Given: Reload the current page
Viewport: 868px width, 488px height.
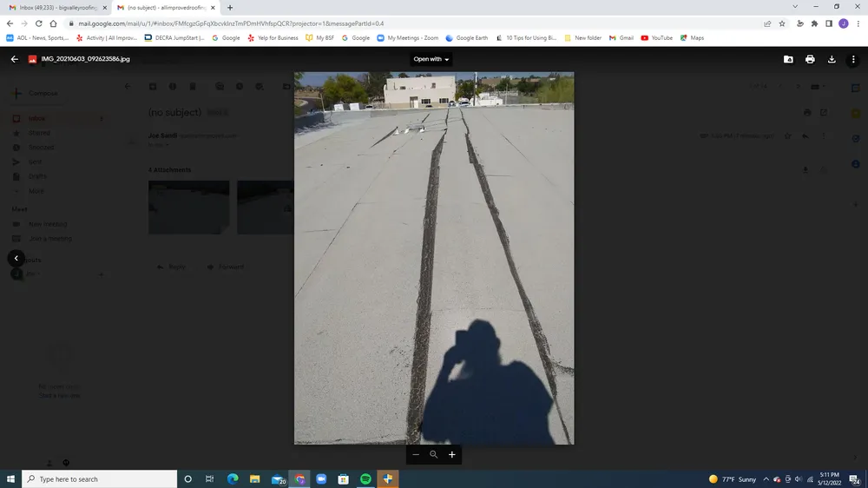Looking at the screenshot, I should 39,23.
